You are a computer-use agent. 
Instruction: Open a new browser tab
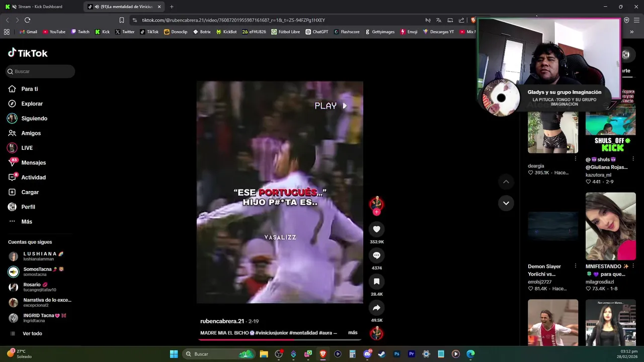coord(172,7)
